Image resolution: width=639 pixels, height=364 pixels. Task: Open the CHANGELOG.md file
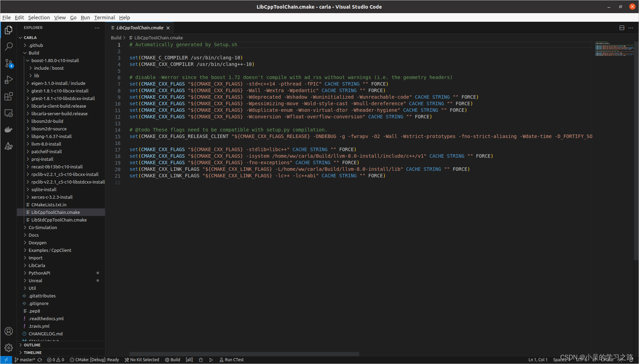point(61,334)
